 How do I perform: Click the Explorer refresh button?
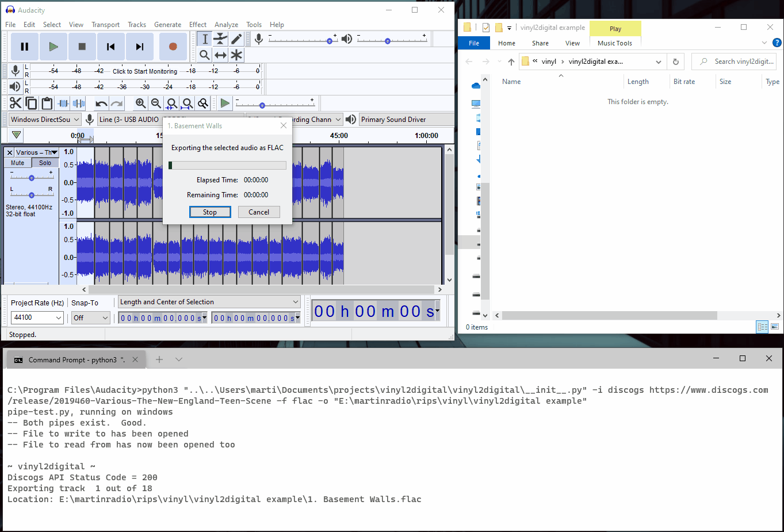676,62
